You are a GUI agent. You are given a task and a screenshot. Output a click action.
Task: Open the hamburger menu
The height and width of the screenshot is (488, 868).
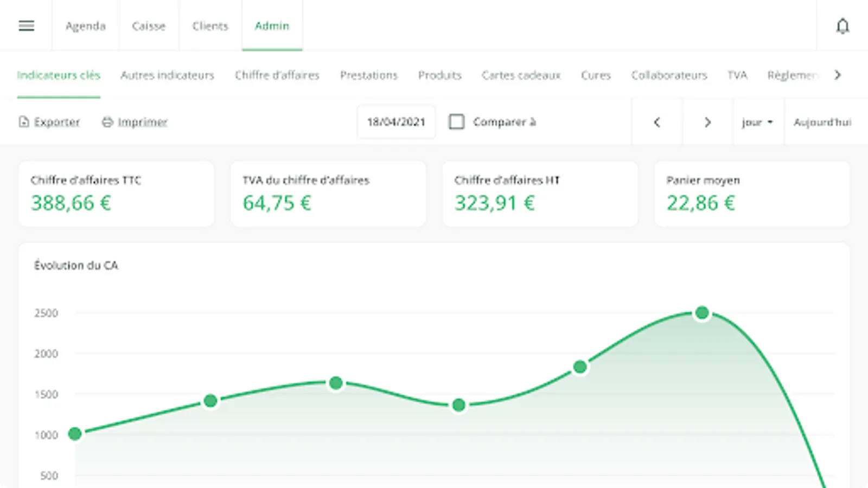26,25
